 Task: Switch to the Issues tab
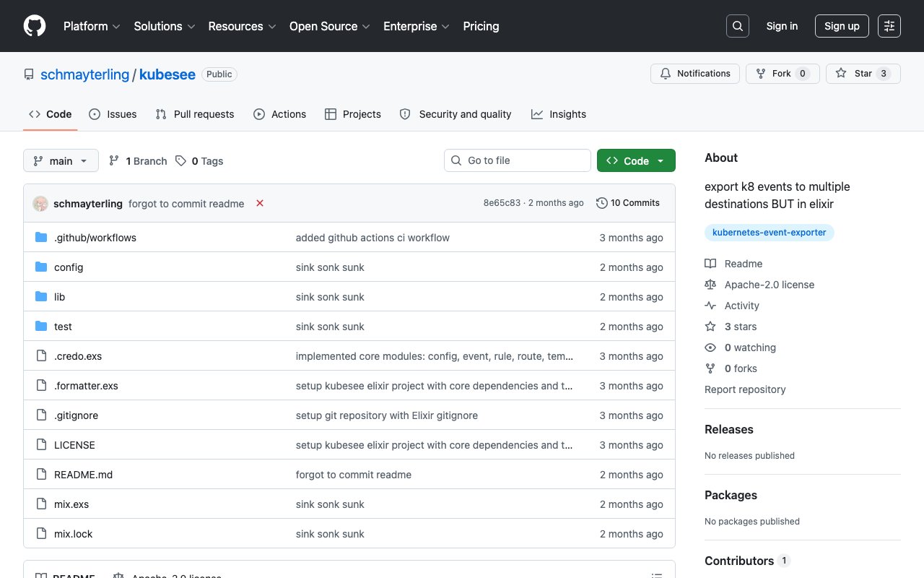tap(113, 114)
